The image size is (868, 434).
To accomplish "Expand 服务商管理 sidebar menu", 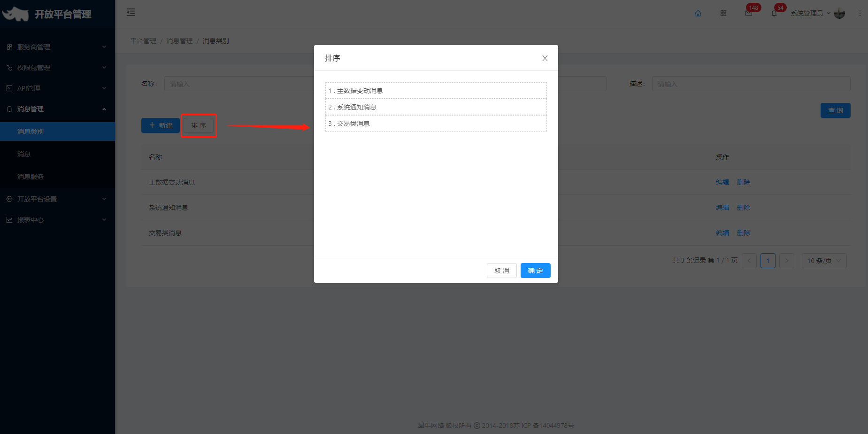I will (57, 47).
